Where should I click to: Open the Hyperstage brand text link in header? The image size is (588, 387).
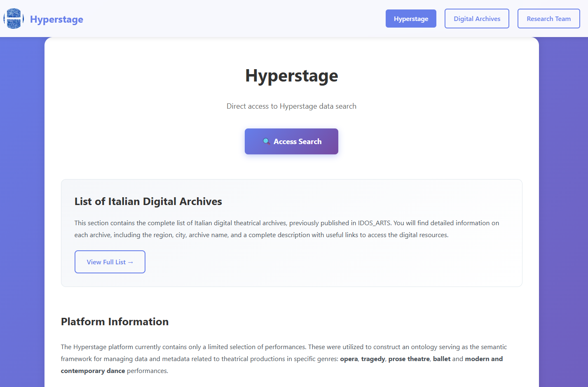coord(56,19)
